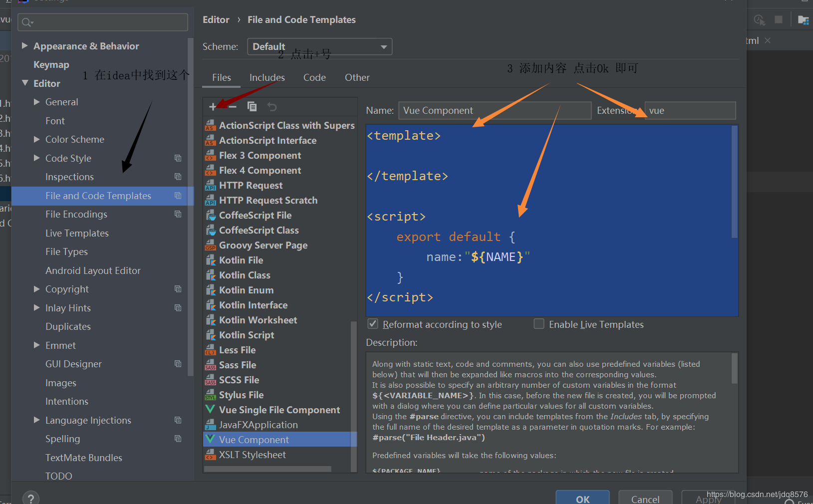Click the description pane scrollbar
This screenshot has width=813, height=504.
tap(734, 368)
